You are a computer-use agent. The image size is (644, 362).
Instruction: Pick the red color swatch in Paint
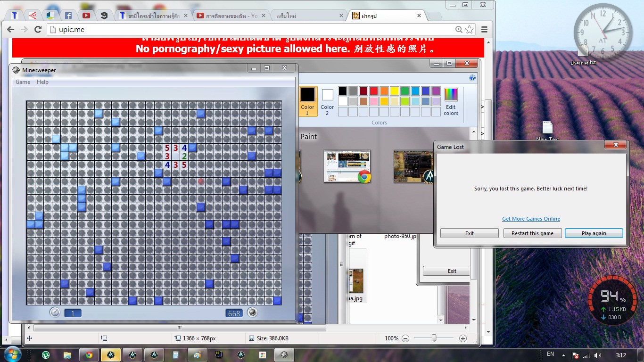[x=374, y=91]
